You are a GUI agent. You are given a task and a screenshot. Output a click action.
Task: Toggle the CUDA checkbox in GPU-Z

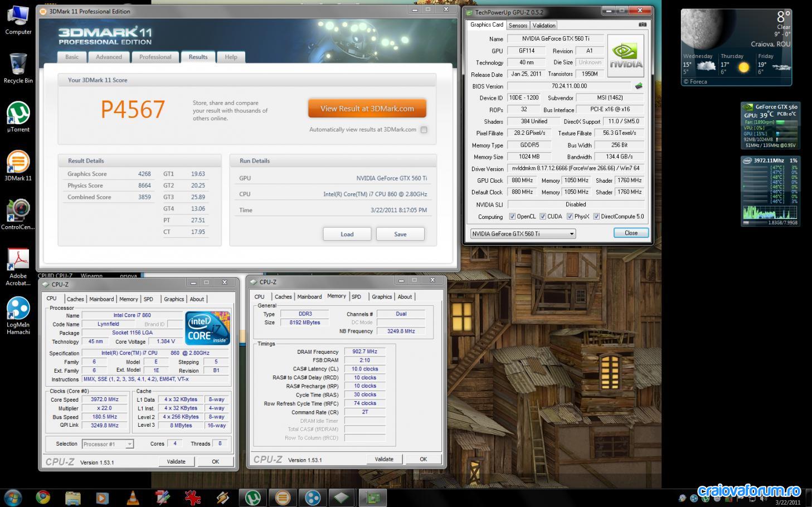542,216
